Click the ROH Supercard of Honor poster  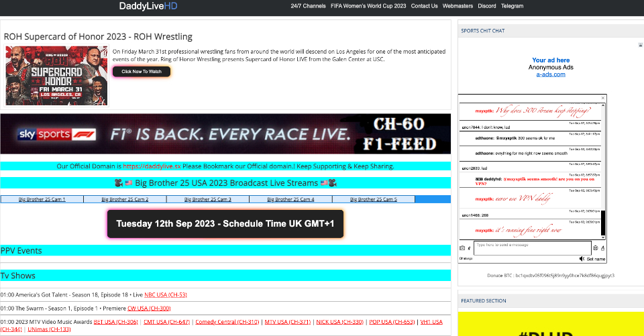point(56,76)
